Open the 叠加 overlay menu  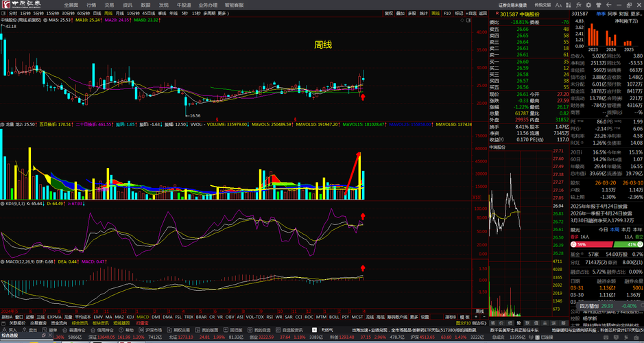point(401,13)
